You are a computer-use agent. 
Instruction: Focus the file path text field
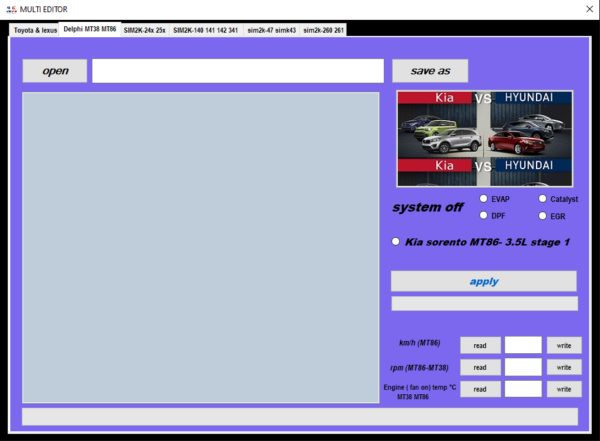coord(238,71)
